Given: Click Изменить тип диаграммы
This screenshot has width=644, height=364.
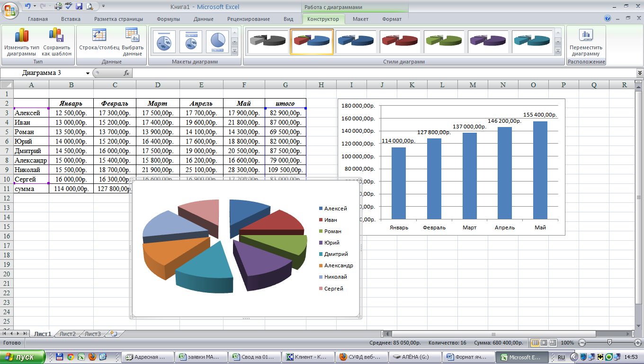Looking at the screenshot, I should (x=22, y=43).
